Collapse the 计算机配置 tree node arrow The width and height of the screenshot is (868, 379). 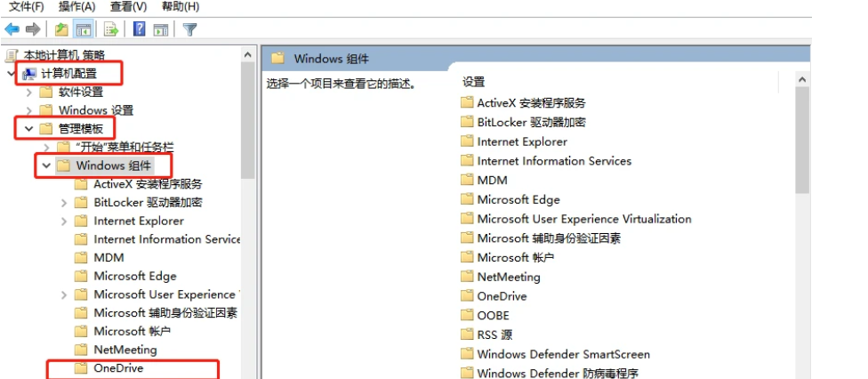11,74
